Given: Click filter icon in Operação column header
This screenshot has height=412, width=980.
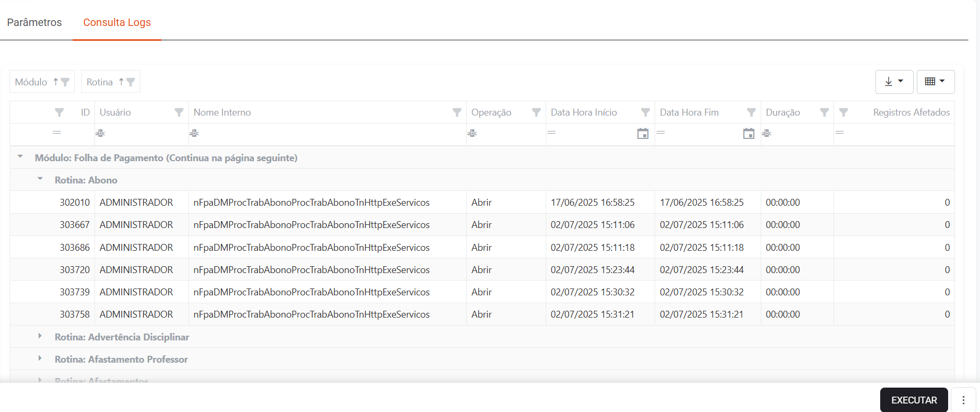Looking at the screenshot, I should (536, 112).
